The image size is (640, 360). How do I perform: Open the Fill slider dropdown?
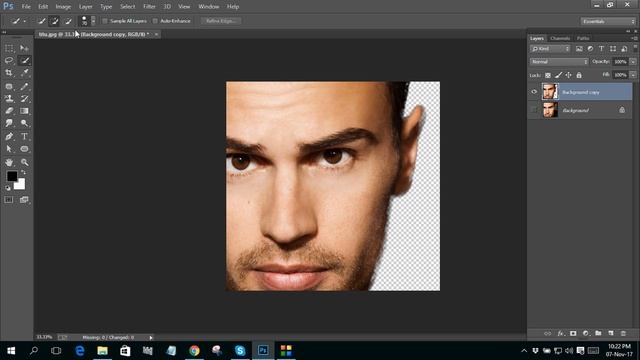tap(633, 75)
